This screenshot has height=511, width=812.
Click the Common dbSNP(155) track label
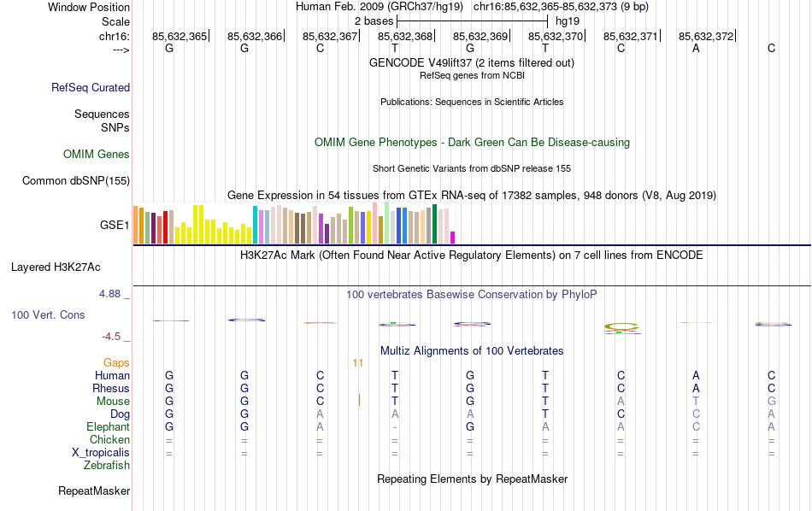coord(76,180)
